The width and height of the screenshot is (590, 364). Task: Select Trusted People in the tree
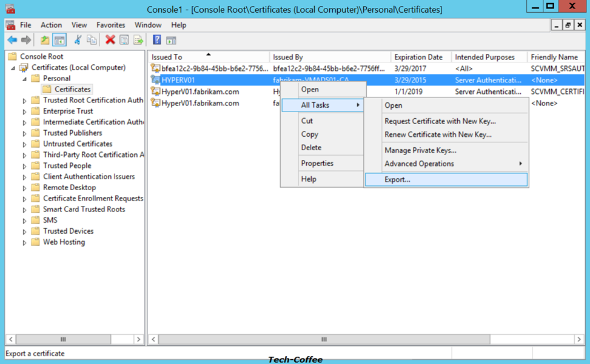click(67, 166)
